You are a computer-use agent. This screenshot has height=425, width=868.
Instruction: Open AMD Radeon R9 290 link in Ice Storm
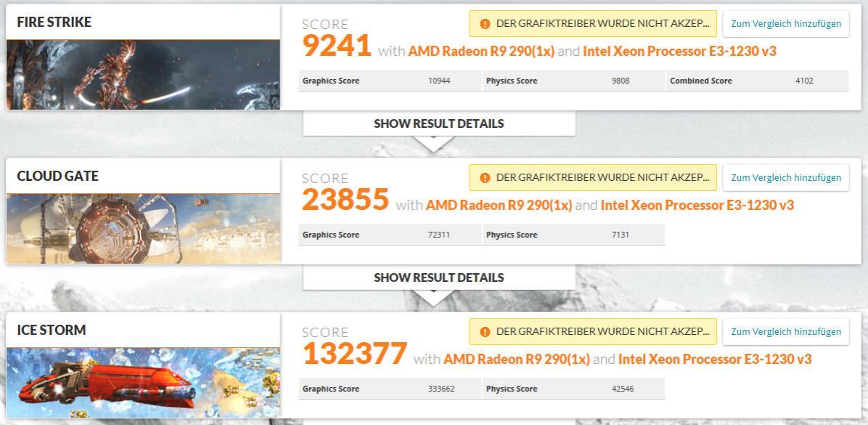(517, 360)
